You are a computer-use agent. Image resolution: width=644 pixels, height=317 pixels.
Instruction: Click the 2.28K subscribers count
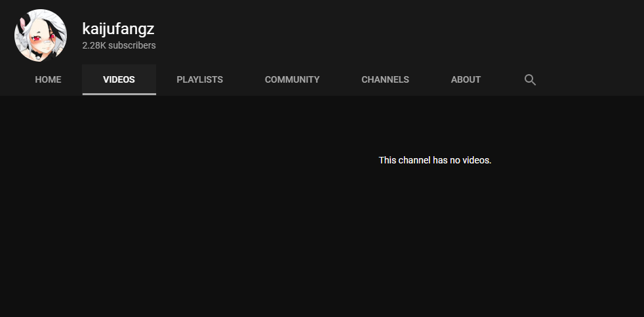pyautogui.click(x=119, y=46)
